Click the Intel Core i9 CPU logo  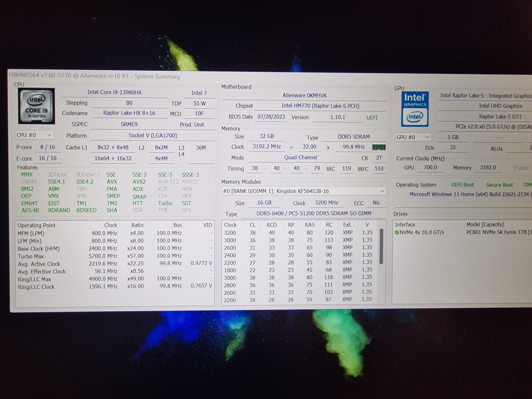pyautogui.click(x=37, y=106)
